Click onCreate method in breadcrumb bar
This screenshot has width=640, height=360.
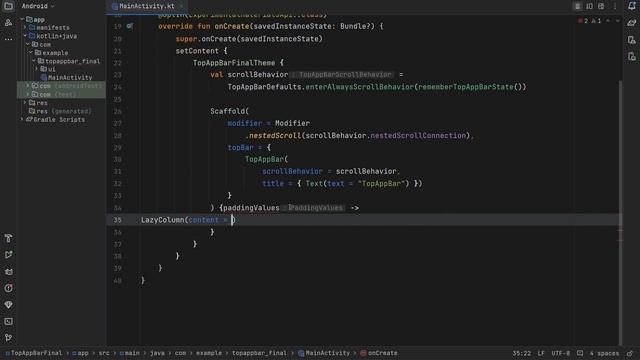pos(379,353)
